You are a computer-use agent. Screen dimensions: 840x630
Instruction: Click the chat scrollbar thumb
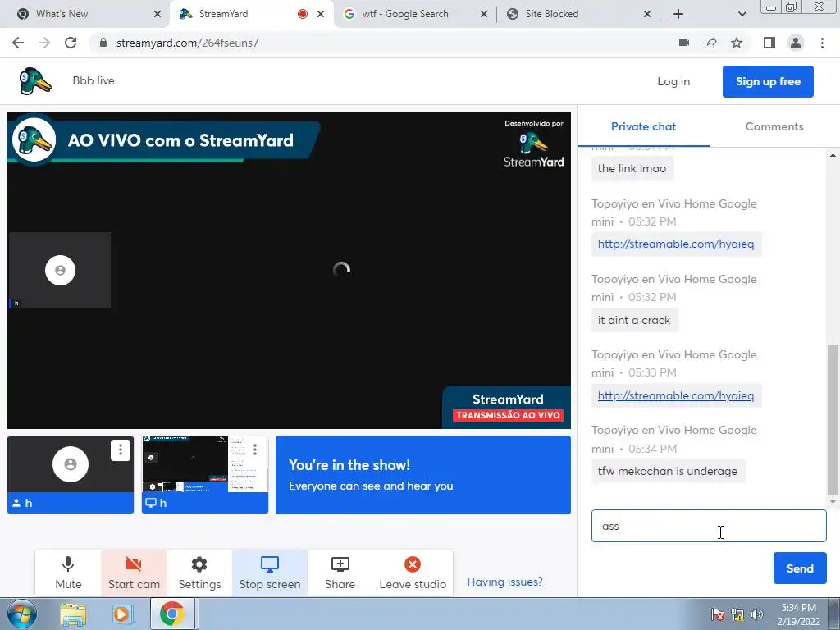tap(833, 421)
